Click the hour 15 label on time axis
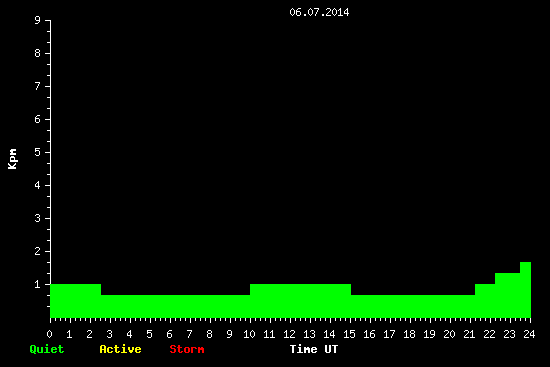Screen dimensions: 550x367 tap(349, 334)
